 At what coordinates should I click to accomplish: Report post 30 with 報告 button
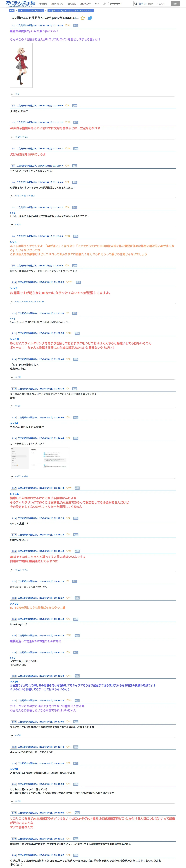pos(76,764)
